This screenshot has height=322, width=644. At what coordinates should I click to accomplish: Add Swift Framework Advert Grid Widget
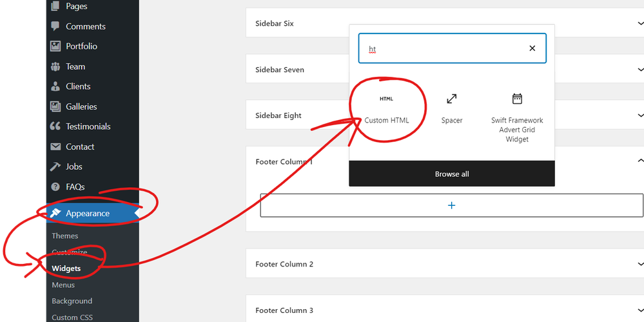point(517,119)
